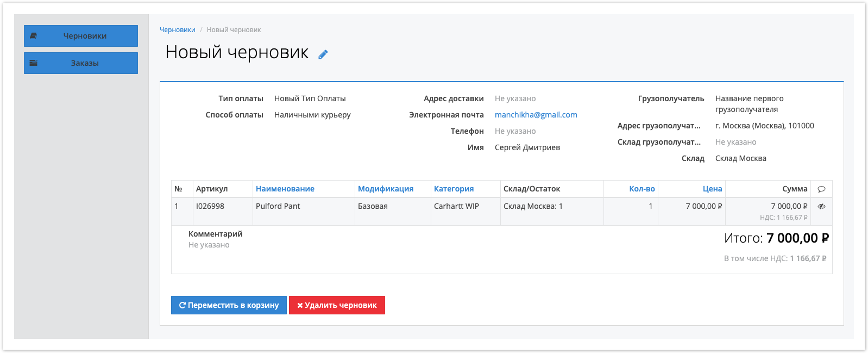
Task: Click the list icon in Заказы button
Action: pyautogui.click(x=33, y=63)
